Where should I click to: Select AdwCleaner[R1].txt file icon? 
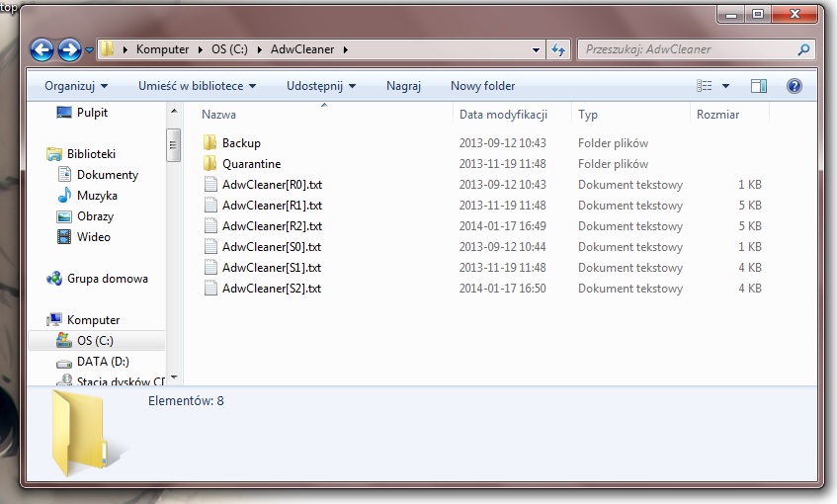(x=210, y=205)
